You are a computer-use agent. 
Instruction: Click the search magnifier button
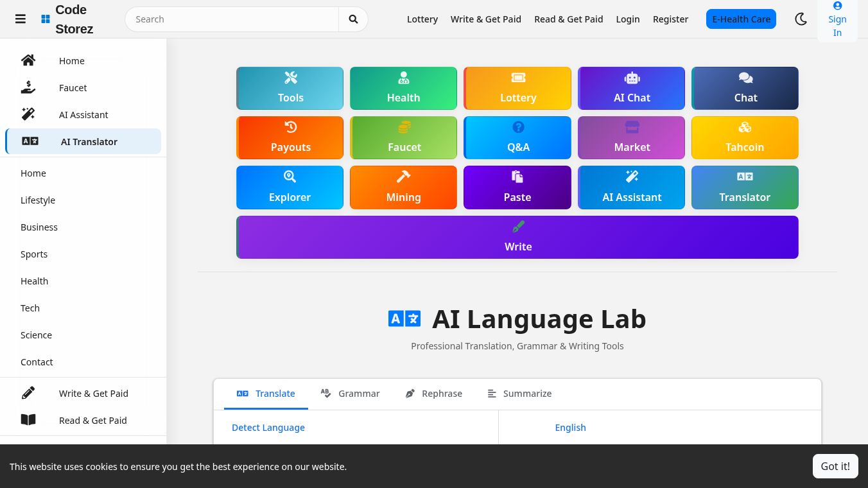[353, 19]
